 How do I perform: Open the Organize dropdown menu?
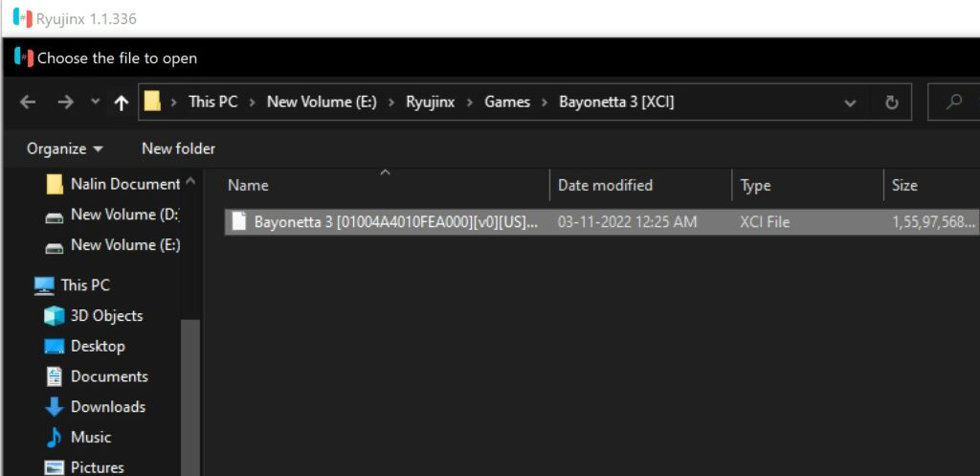click(x=65, y=148)
